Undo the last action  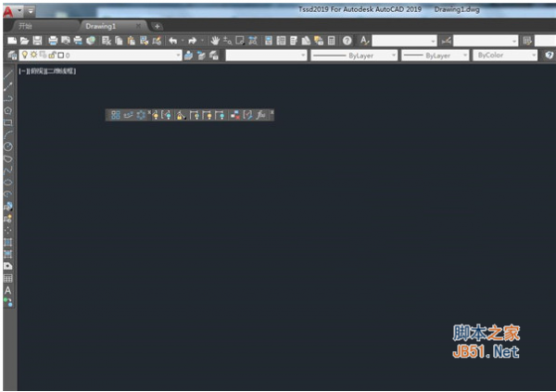(x=173, y=41)
